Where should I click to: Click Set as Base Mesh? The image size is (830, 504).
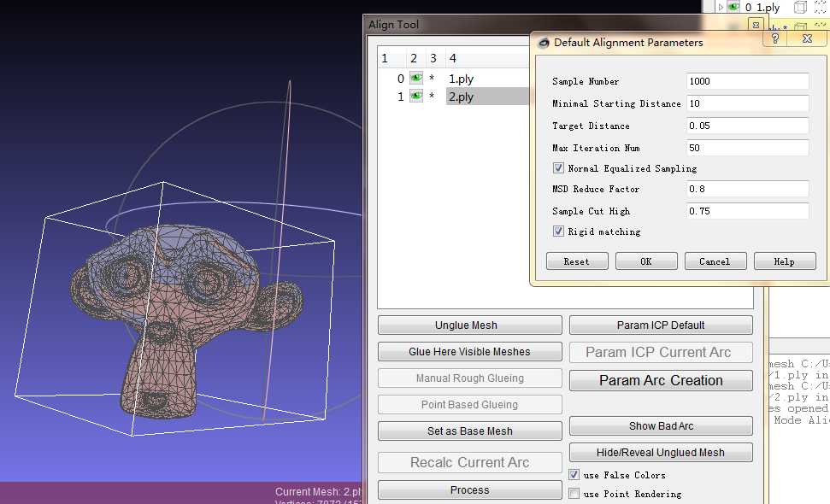point(469,431)
